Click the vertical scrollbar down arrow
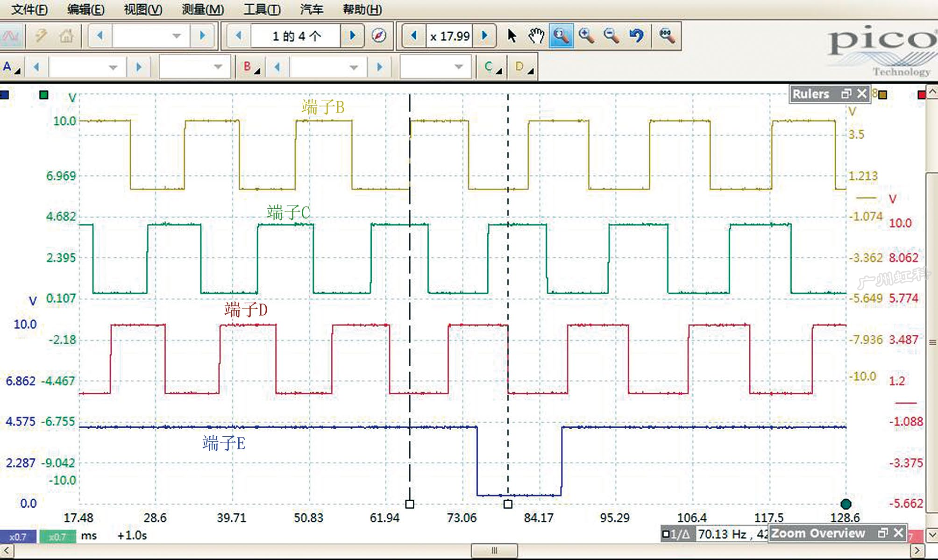 click(932, 534)
